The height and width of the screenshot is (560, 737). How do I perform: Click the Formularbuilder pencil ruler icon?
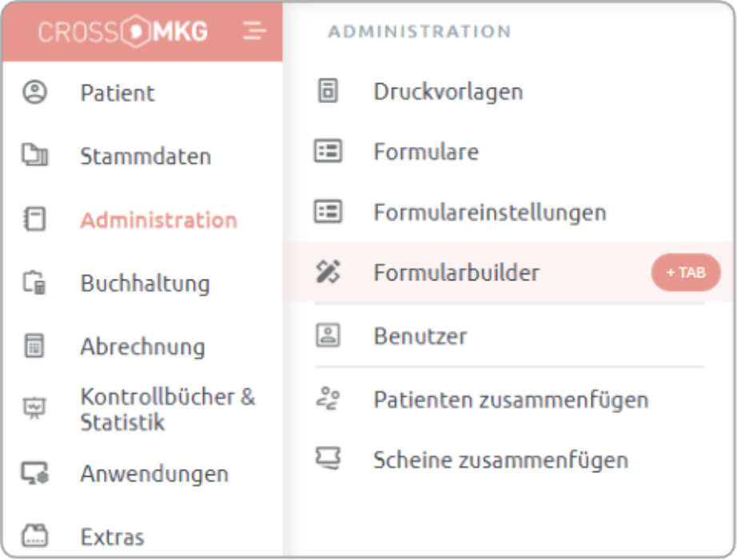point(328,272)
